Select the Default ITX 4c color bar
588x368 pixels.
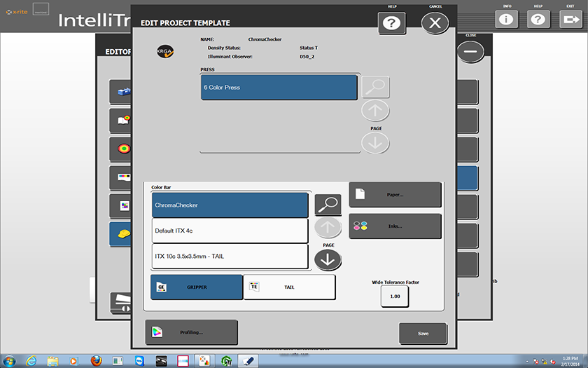click(230, 231)
